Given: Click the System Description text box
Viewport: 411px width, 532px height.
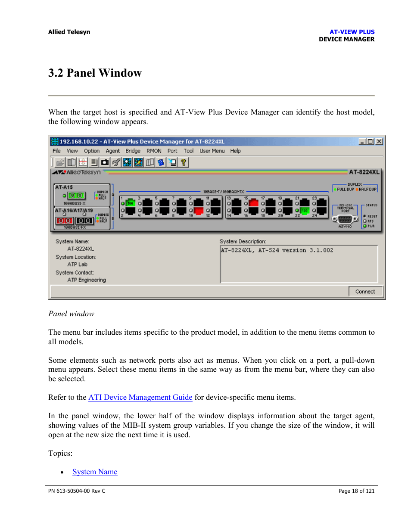Looking at the screenshot, I should tap(299, 264).
